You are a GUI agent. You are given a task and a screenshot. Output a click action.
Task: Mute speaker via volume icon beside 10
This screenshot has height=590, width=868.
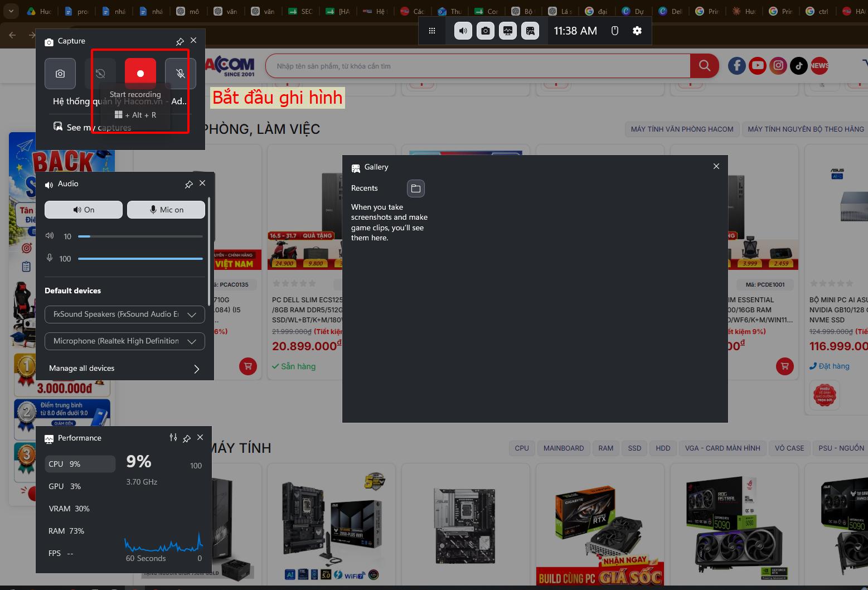tap(50, 236)
